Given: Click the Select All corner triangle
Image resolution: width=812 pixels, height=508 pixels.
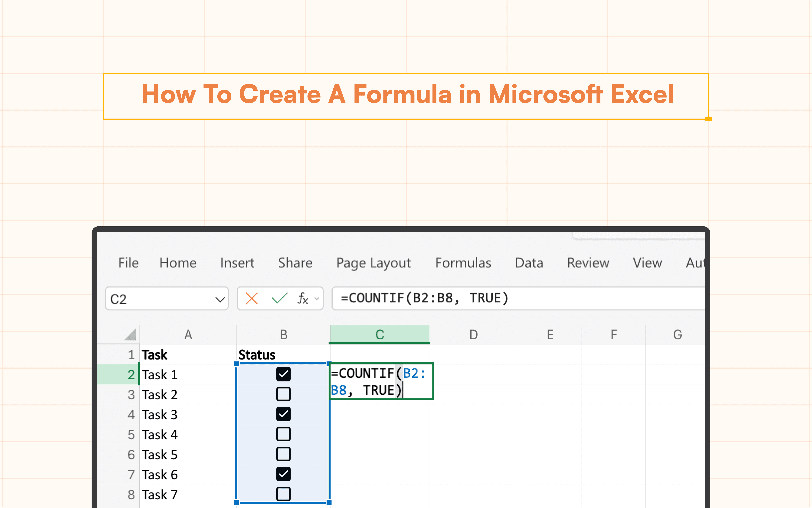Looking at the screenshot, I should [130, 334].
